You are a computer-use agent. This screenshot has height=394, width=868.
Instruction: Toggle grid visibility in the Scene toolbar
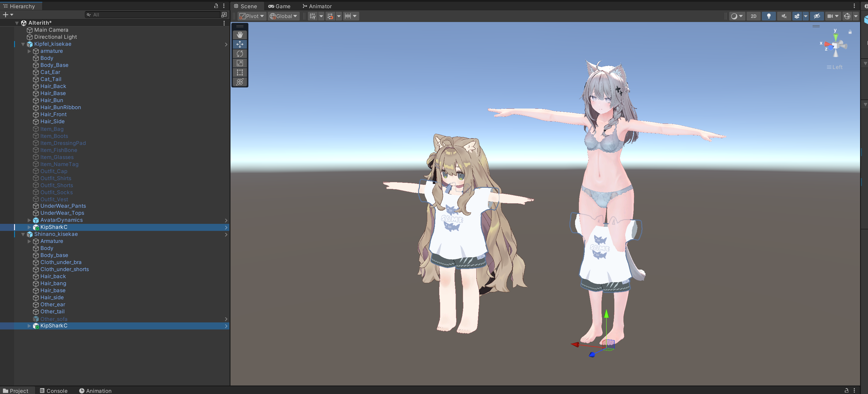[312, 16]
